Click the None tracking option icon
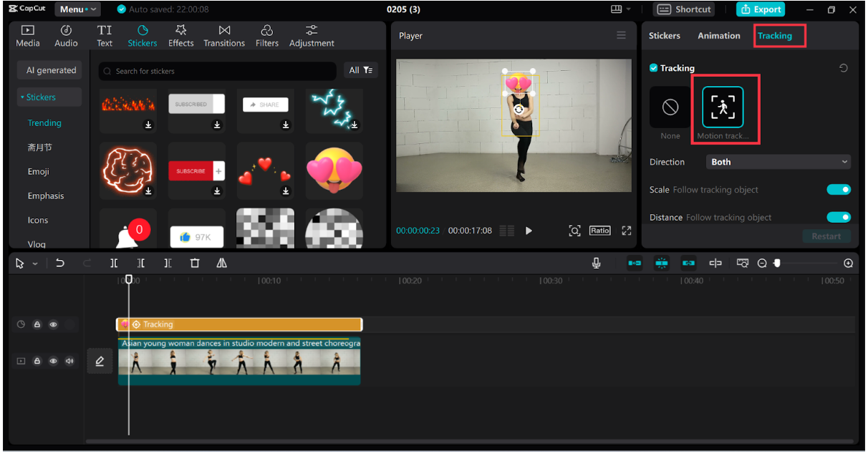This screenshot has height=454, width=868. pos(670,107)
